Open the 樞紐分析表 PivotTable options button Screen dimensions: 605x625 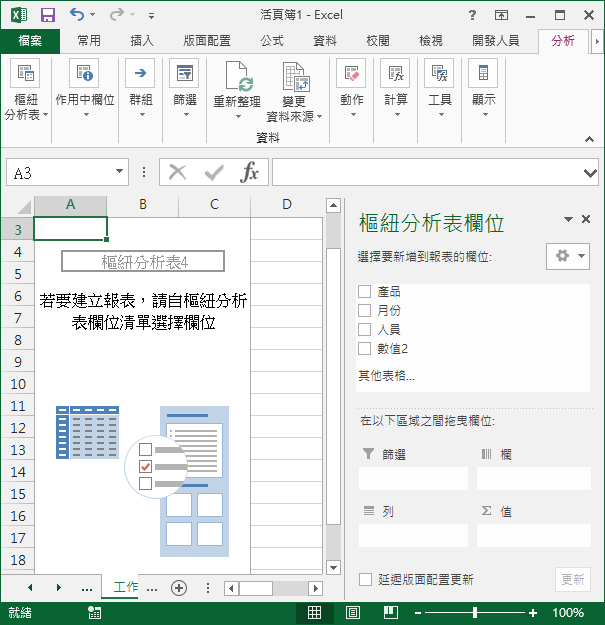point(26,90)
